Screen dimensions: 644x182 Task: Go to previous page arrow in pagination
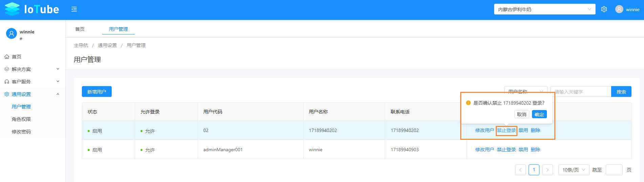click(x=520, y=170)
